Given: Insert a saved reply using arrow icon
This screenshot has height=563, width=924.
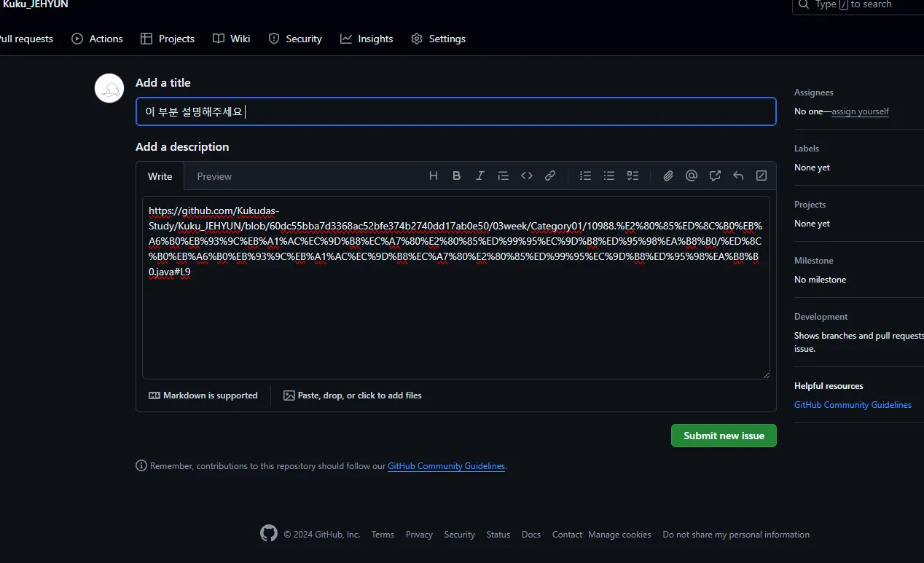Looking at the screenshot, I should tap(738, 176).
